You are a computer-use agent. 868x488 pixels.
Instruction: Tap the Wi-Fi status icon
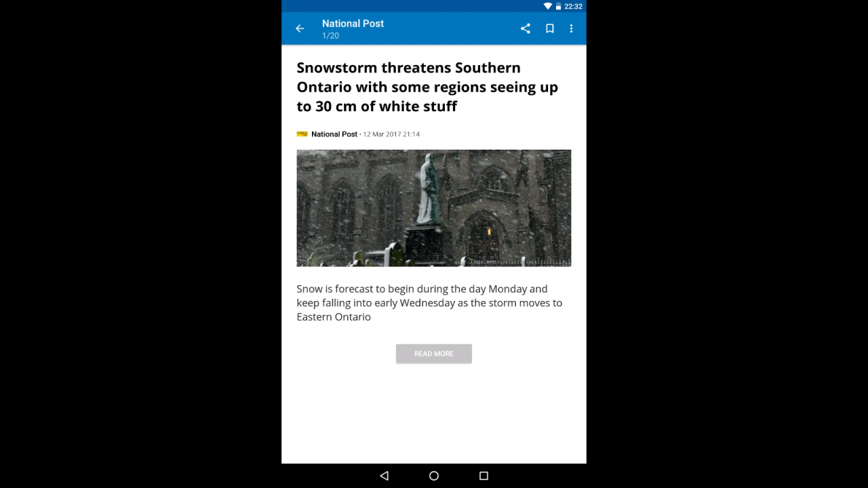pyautogui.click(x=548, y=6)
